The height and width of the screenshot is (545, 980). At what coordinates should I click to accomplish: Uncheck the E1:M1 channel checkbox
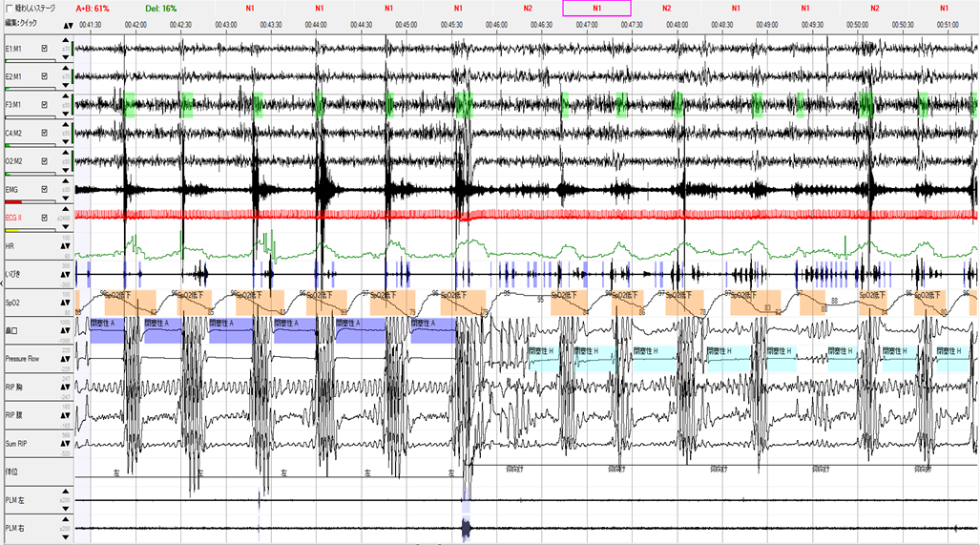pos(45,48)
